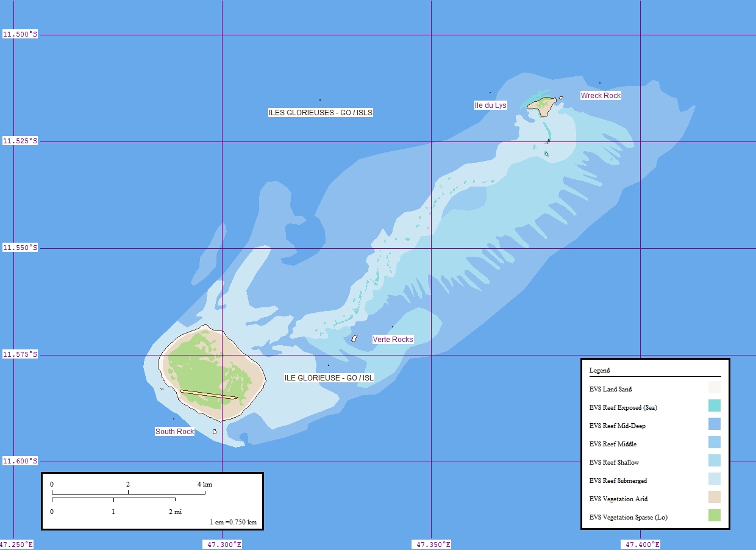Click the Verte Rocks label

click(393, 340)
